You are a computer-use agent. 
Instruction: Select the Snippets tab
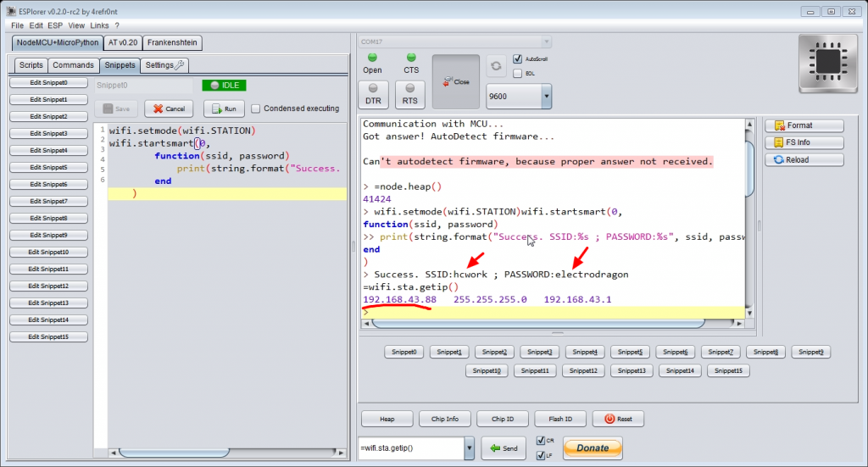pyautogui.click(x=120, y=65)
